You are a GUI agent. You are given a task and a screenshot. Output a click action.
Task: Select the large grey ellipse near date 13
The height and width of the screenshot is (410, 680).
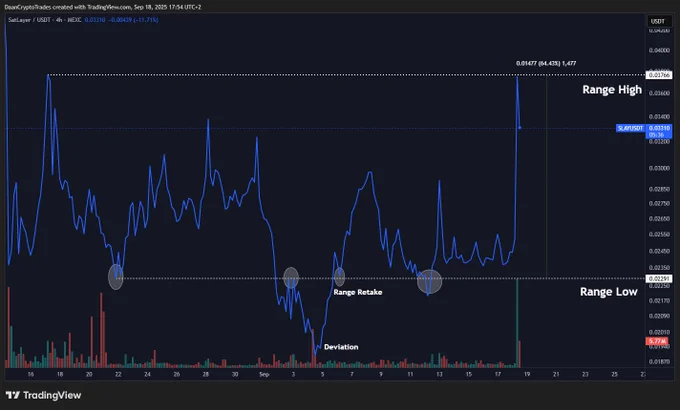[429, 282]
